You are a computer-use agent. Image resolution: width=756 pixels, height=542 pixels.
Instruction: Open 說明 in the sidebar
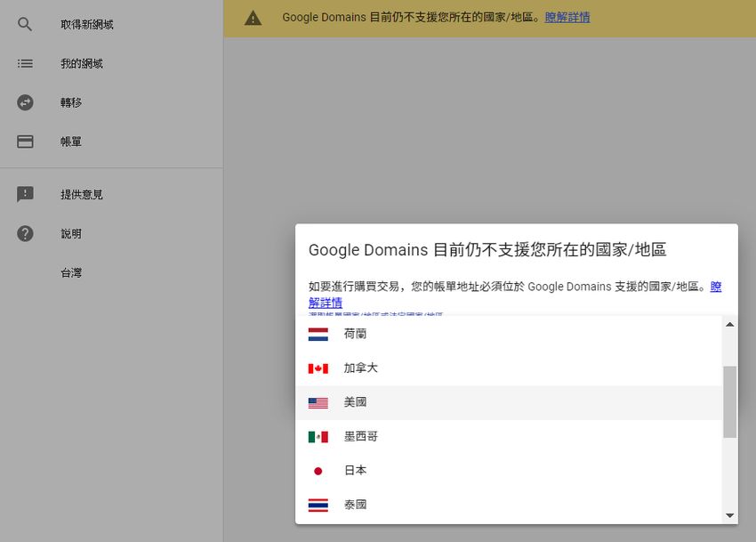[71, 234]
